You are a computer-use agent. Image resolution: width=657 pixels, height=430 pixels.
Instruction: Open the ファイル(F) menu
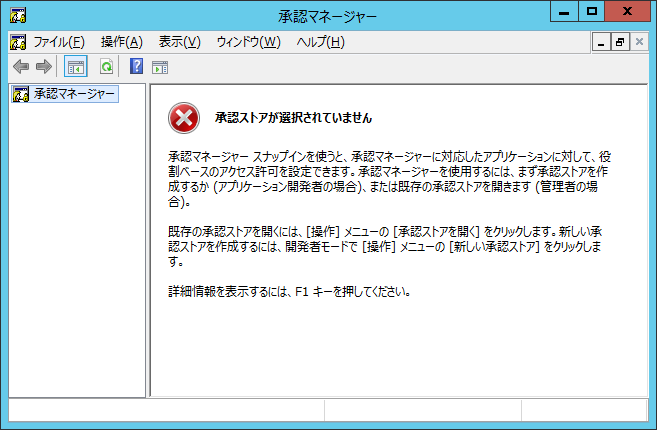[x=59, y=42]
